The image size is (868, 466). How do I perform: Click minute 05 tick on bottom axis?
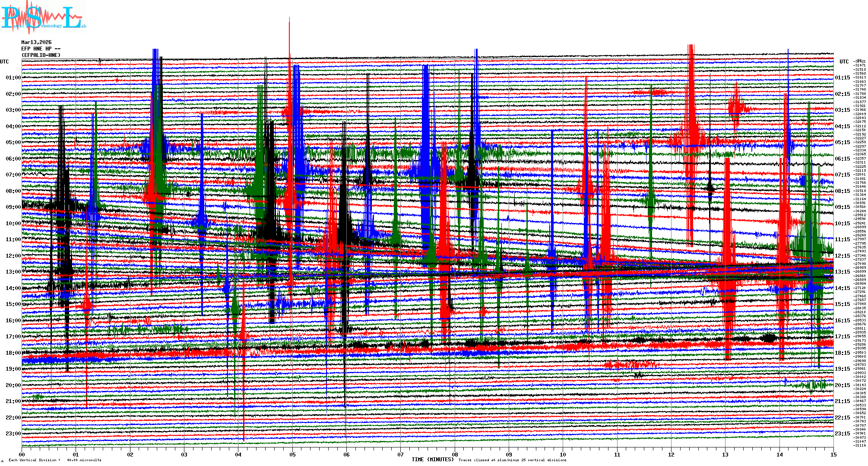(x=292, y=454)
